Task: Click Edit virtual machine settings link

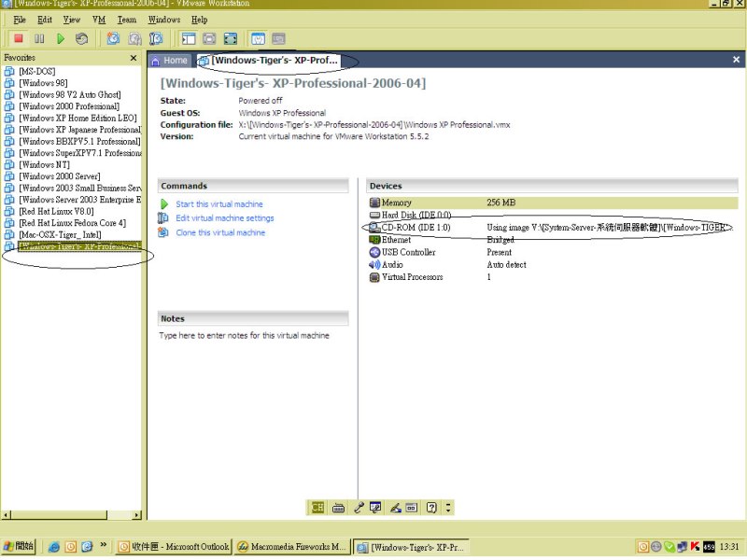Action: point(225,218)
